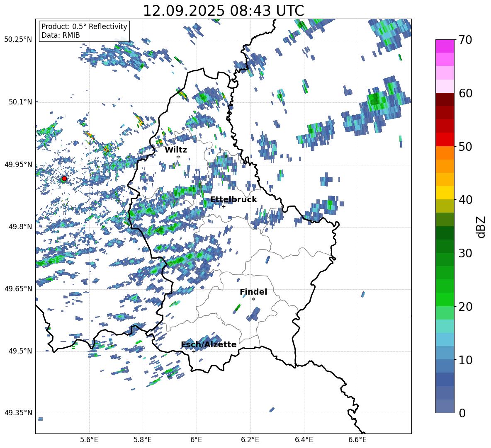Click the 49.8°N latitude label
This screenshot has height=448, width=491.
20,227
